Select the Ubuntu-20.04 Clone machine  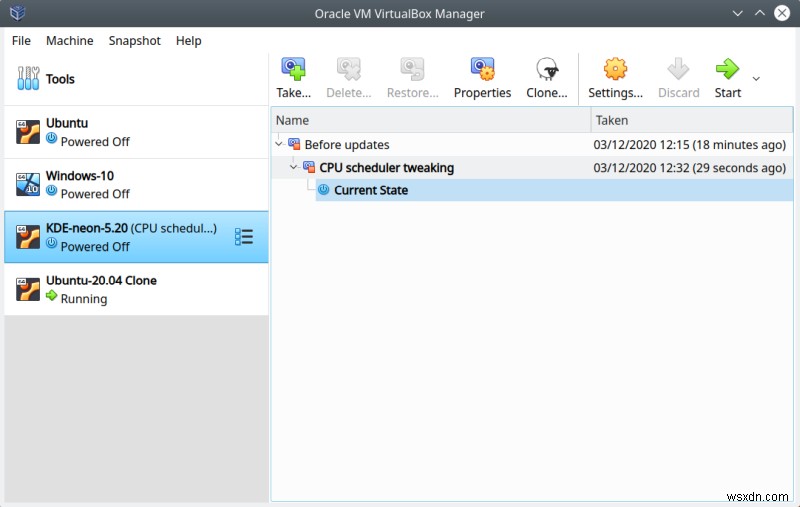click(136, 289)
